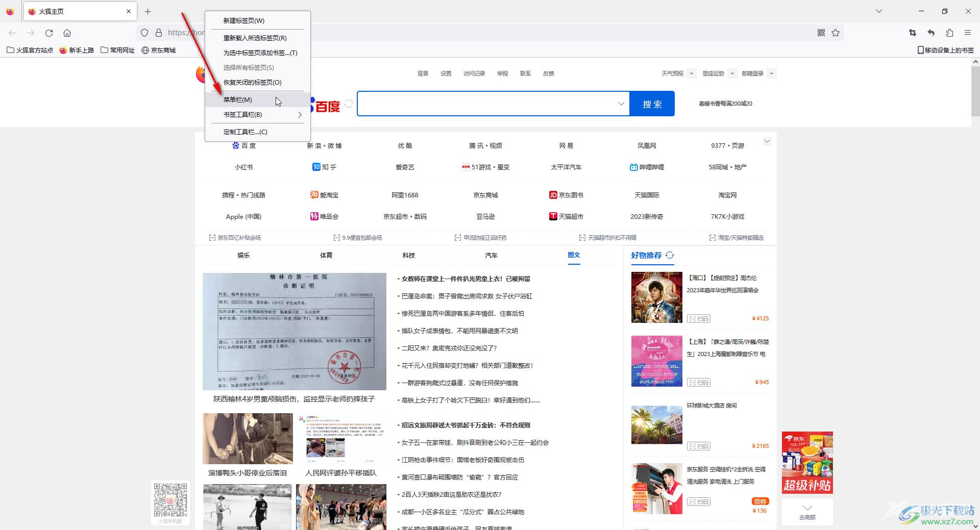This screenshot has height=530, width=980.
Task: Go to the Home page icon
Action: coord(67,33)
